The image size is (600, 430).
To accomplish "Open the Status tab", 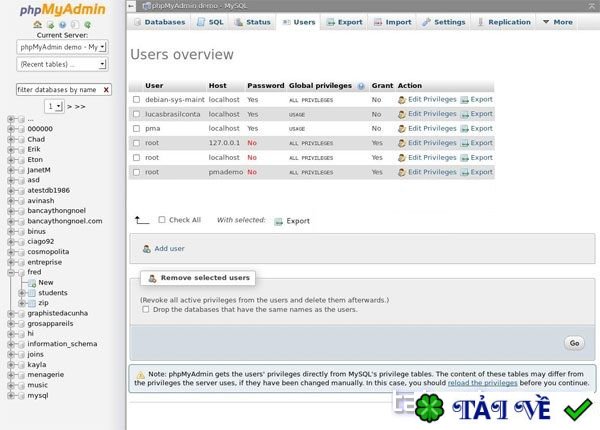I will 253,22.
